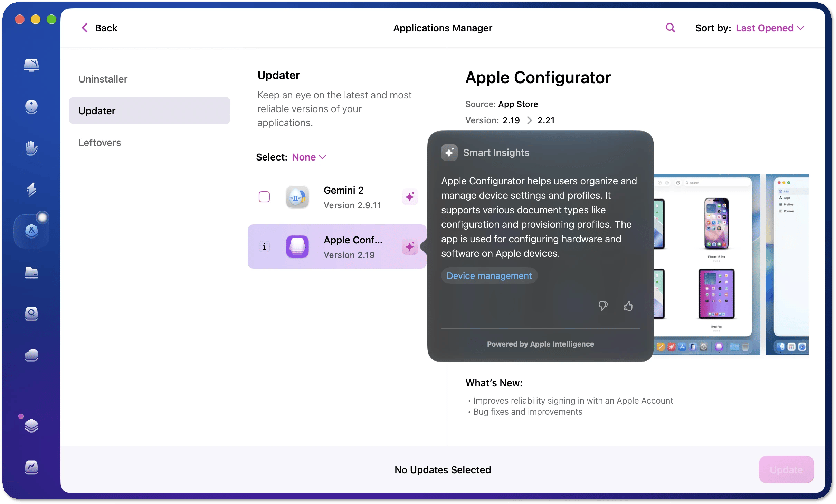
Task: Click the Apple Configurator app icon
Action: 297,246
